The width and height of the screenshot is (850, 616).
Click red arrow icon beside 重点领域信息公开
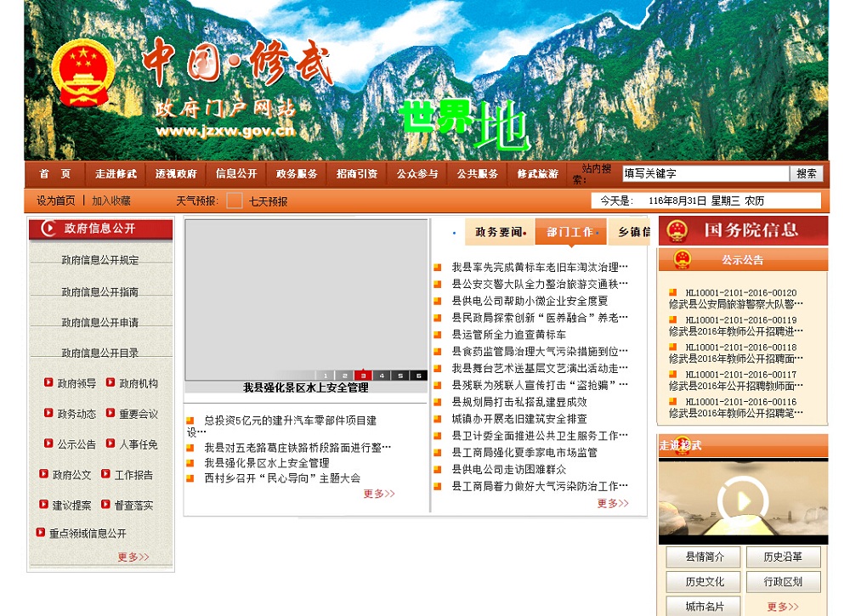point(40,533)
